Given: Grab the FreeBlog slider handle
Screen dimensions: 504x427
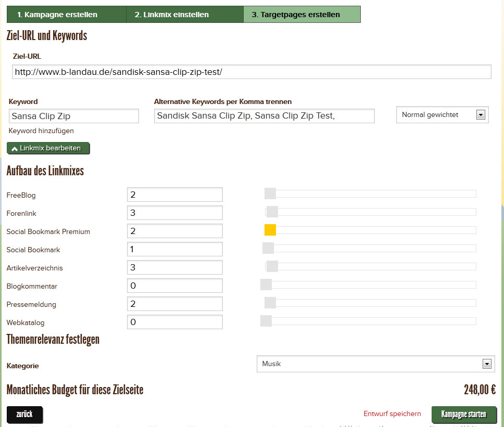Looking at the screenshot, I should 270,193.
